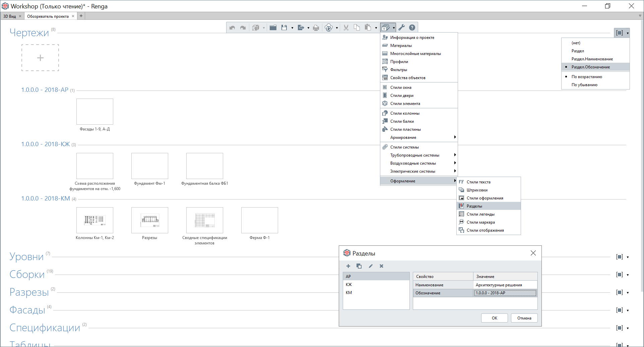Edit the Обозначение value field

point(505,293)
